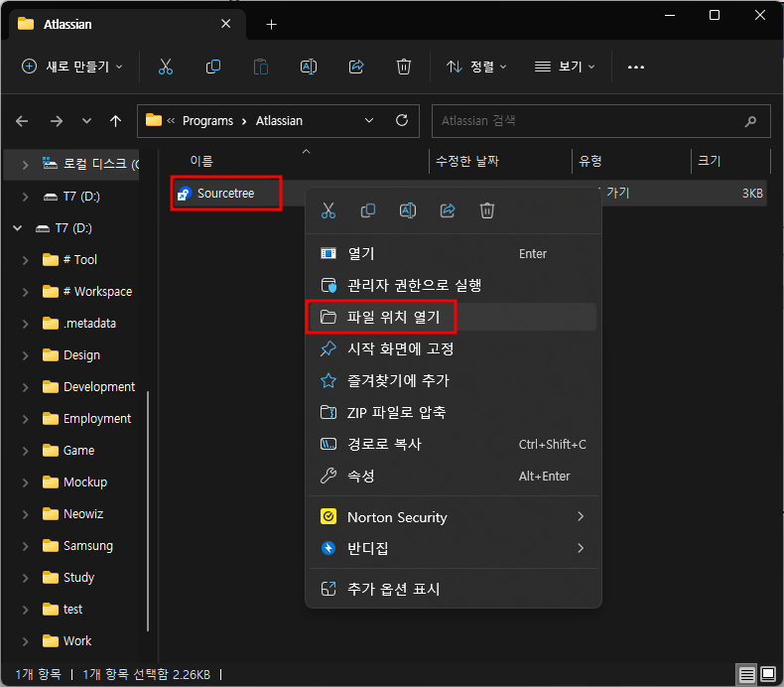Viewport: 784px width, 687px height.
Task: Choose 추가 옵션 표시
Action: point(453,589)
